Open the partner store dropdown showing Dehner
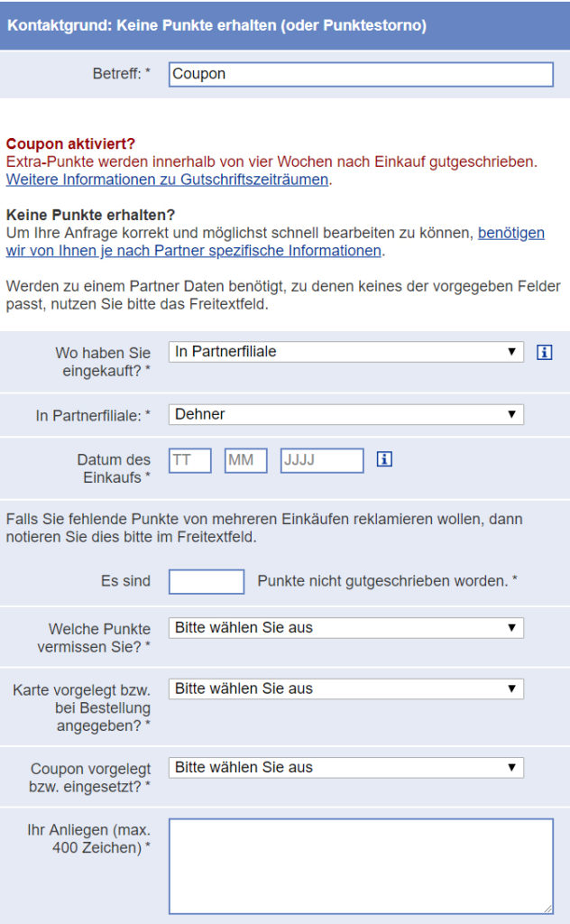 tap(343, 414)
